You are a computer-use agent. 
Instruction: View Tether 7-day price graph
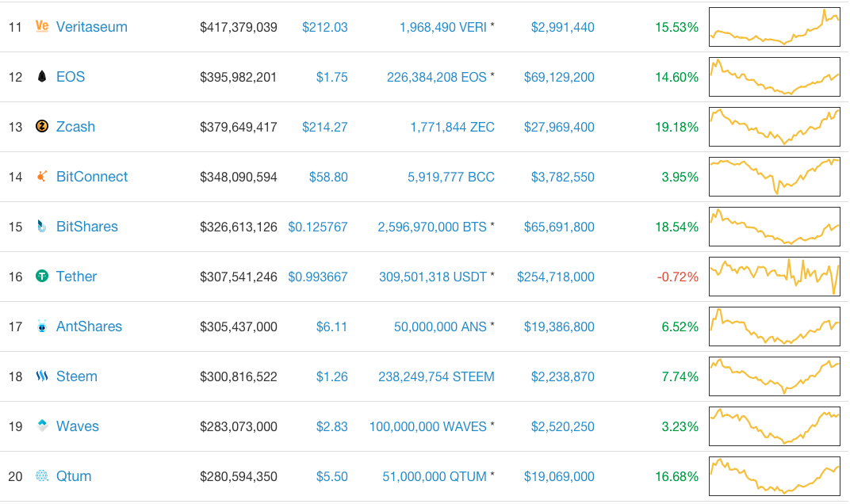(x=775, y=277)
